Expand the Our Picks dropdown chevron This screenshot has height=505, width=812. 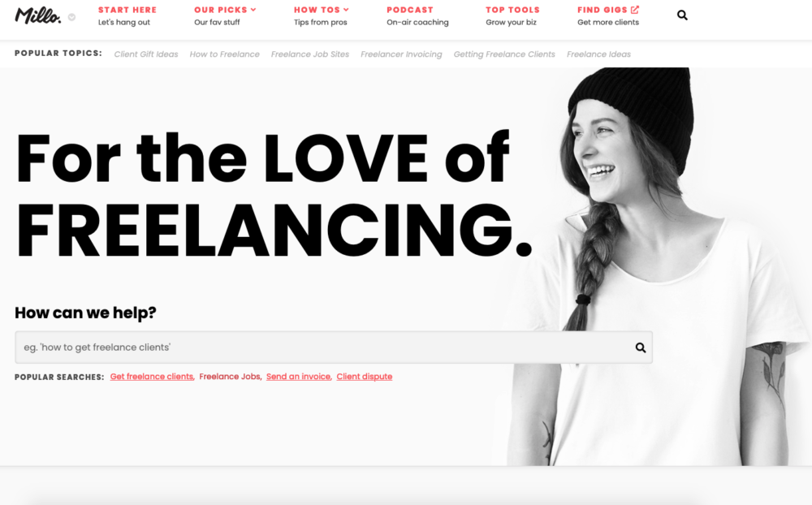253,9
